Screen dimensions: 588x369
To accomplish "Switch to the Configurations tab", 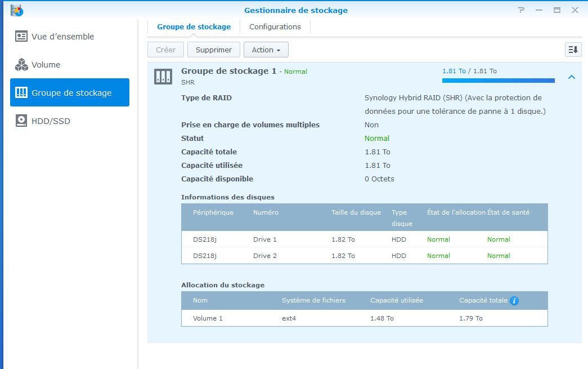I will pos(275,26).
